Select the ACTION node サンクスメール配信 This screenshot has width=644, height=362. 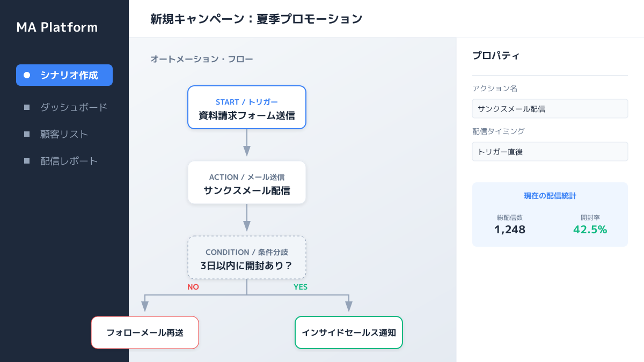[246, 182]
